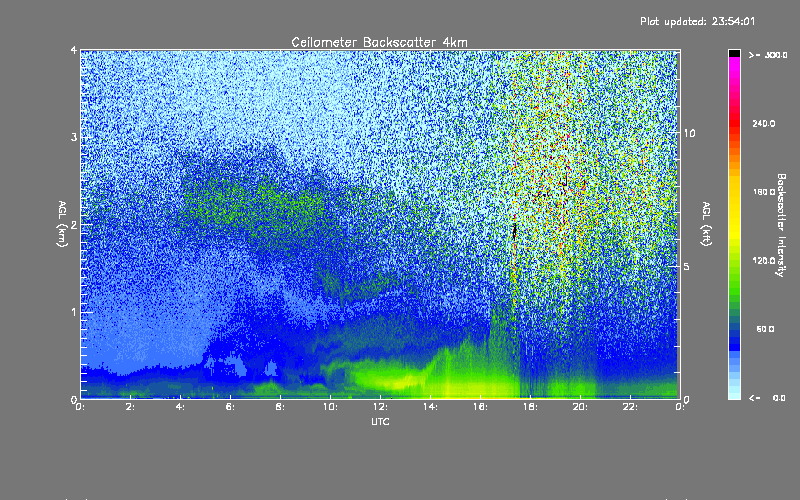Pick the pale cyan bottom colorbar segment

tap(734, 394)
